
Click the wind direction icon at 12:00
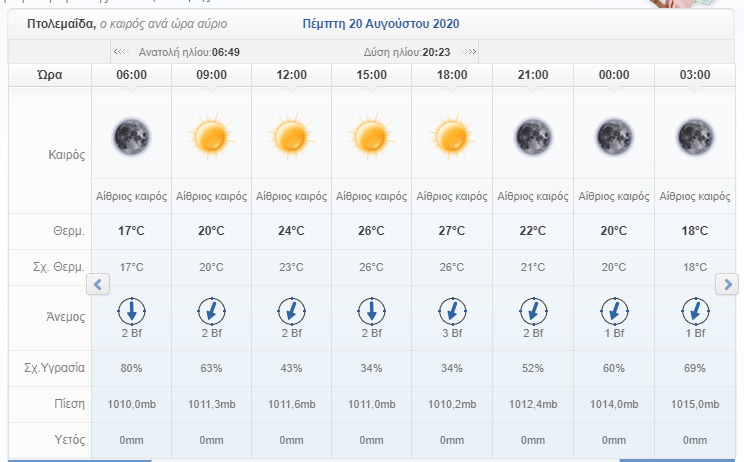click(x=291, y=310)
